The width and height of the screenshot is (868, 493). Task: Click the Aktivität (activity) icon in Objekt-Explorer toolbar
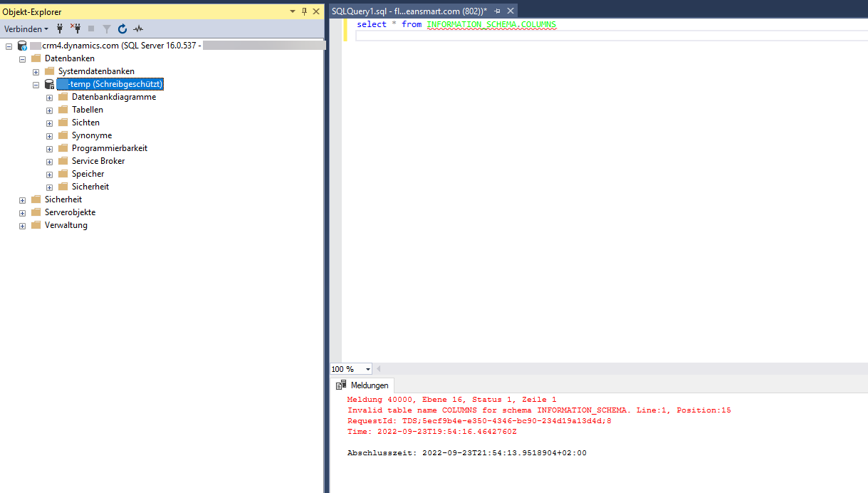137,28
